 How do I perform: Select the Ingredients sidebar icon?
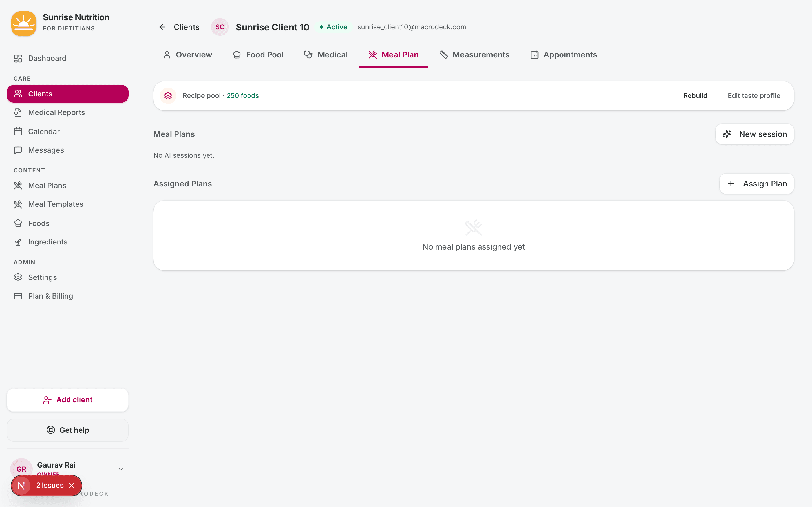pos(18,242)
